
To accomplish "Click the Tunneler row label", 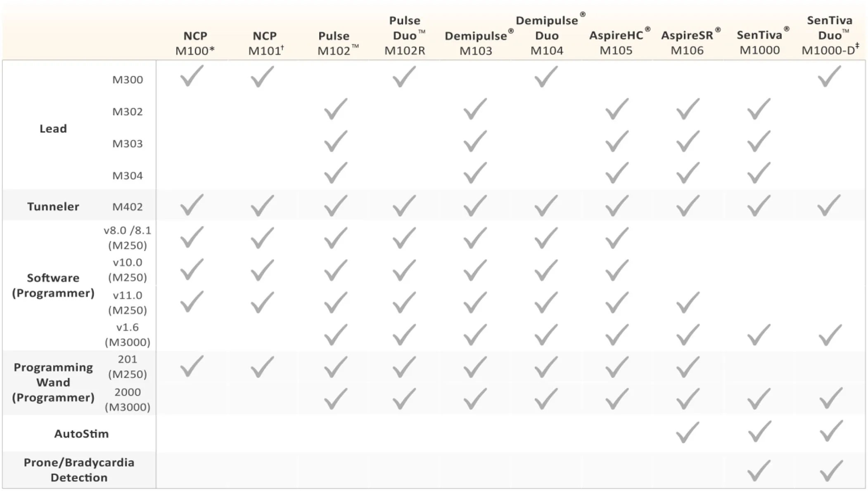I will click(53, 206).
